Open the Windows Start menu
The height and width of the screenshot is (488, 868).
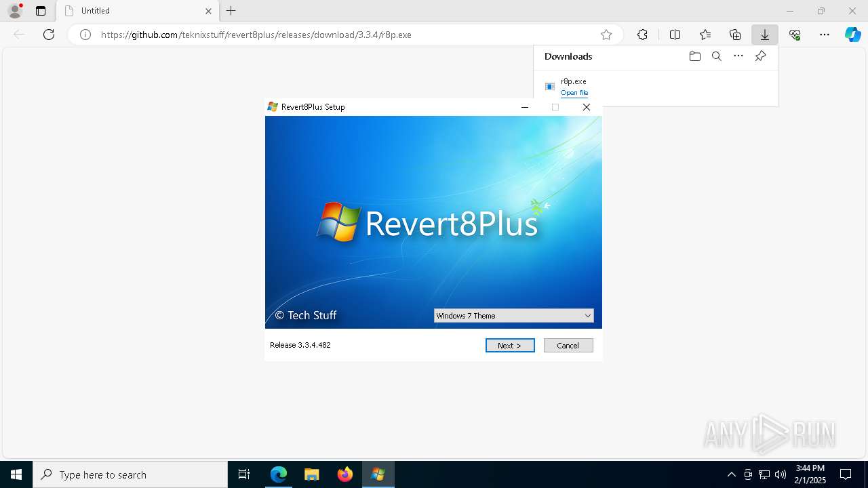16,474
